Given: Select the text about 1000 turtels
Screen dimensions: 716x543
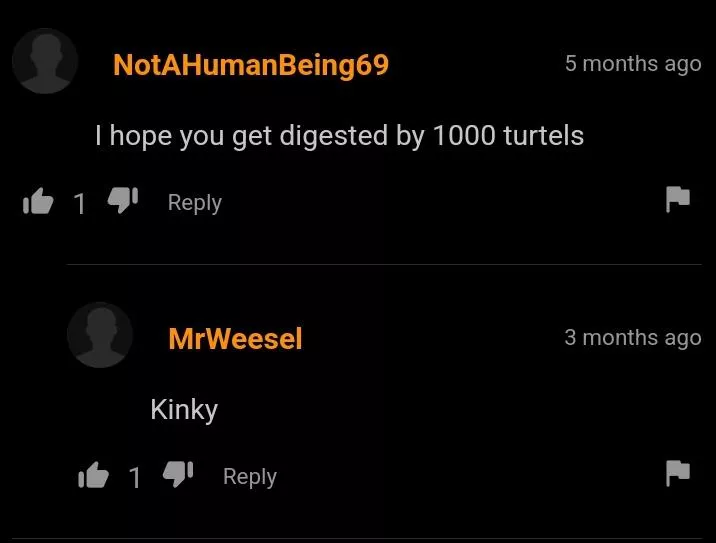Looking at the screenshot, I should click(x=339, y=136).
